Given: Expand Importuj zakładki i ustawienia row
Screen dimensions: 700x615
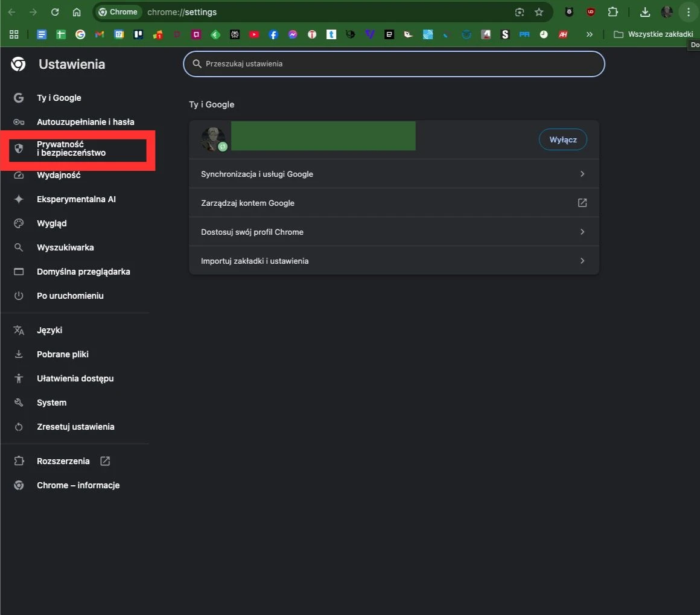Looking at the screenshot, I should (x=393, y=261).
